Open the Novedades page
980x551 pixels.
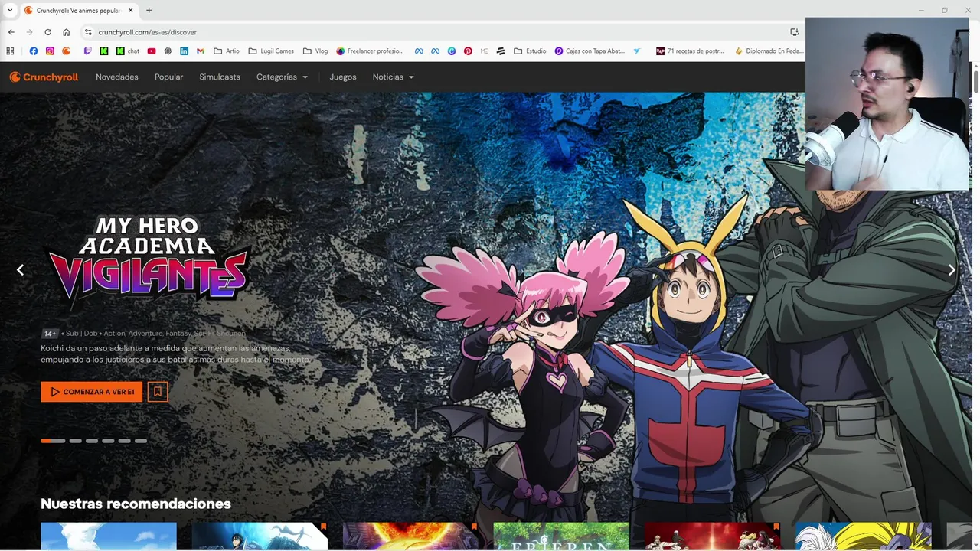(117, 77)
